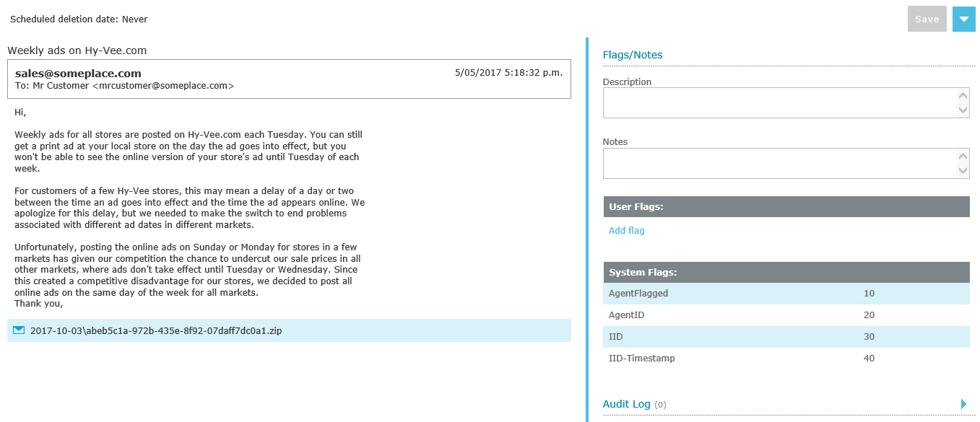
Task: Click the Scheduled deletion date: Never text
Action: 79,19
